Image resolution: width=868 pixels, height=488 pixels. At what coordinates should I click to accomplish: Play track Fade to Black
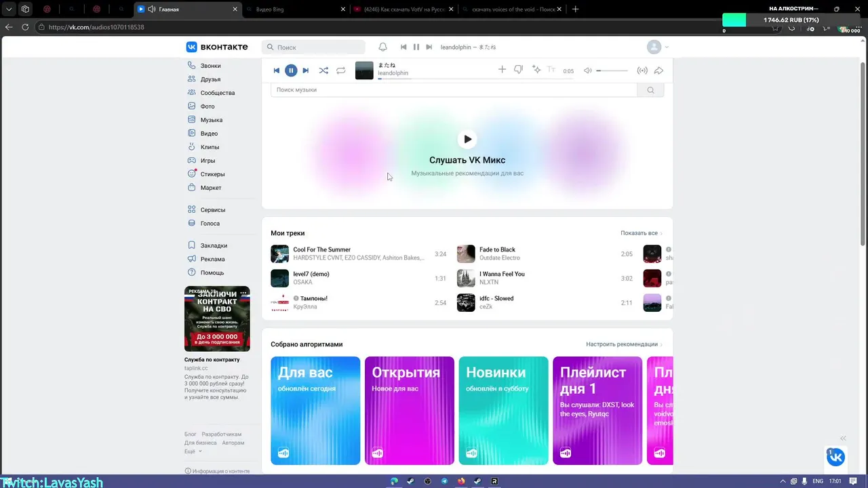(x=545, y=254)
